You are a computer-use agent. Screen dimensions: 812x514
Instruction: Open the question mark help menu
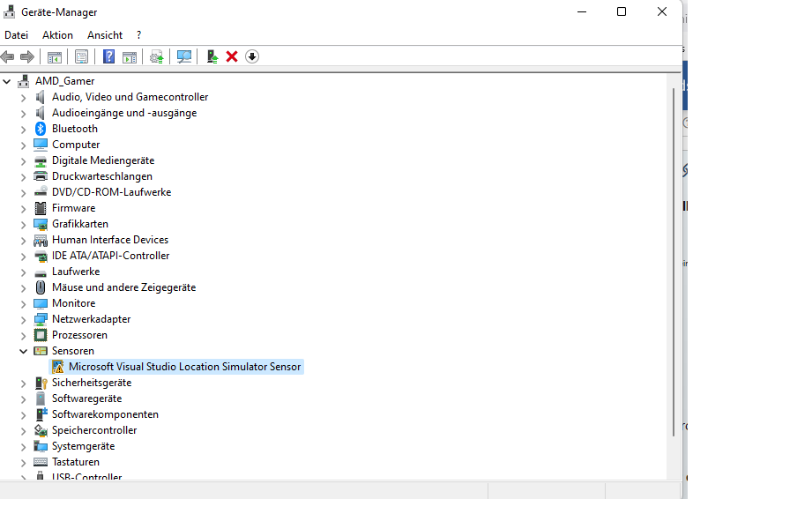coord(138,35)
